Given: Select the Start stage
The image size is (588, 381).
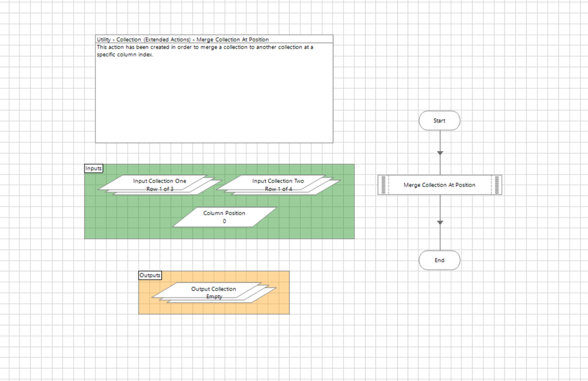Looking at the screenshot, I should [440, 121].
